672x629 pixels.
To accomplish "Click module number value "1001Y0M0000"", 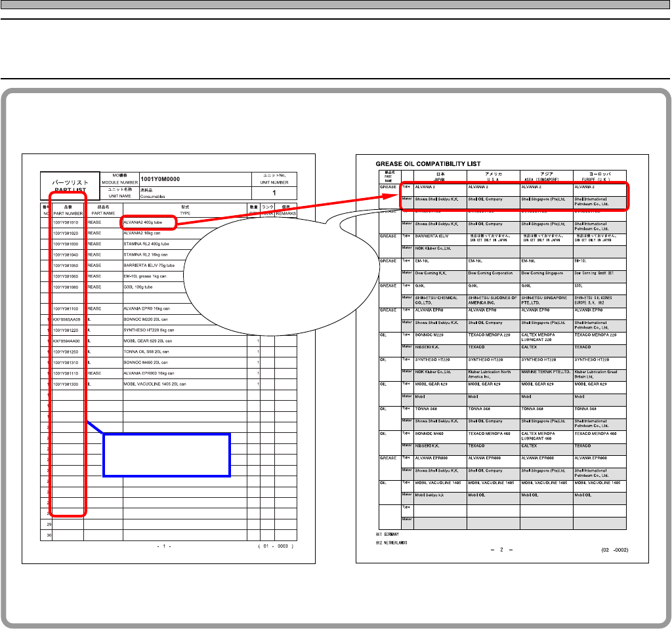I will (x=160, y=179).
